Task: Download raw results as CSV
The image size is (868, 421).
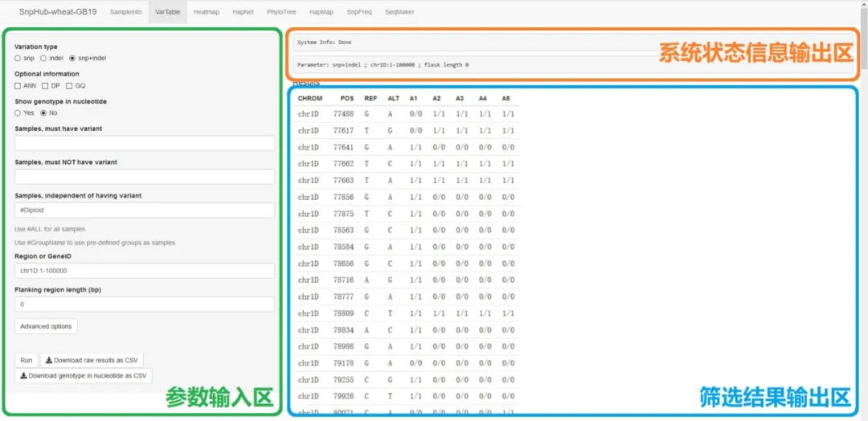Action: [92, 360]
